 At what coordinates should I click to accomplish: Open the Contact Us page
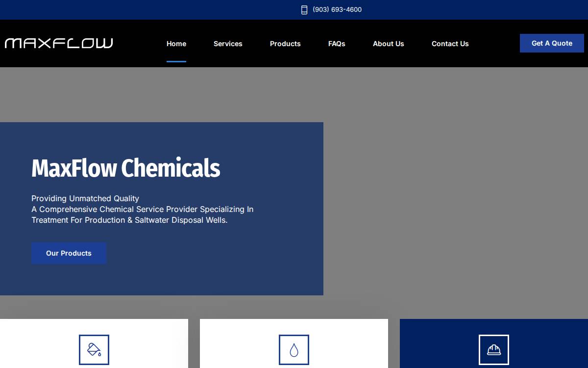click(450, 44)
